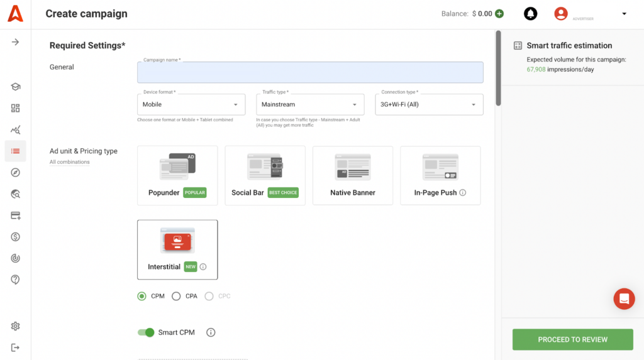Open the Device format dropdown
This screenshot has height=360, width=644.
coord(191,104)
